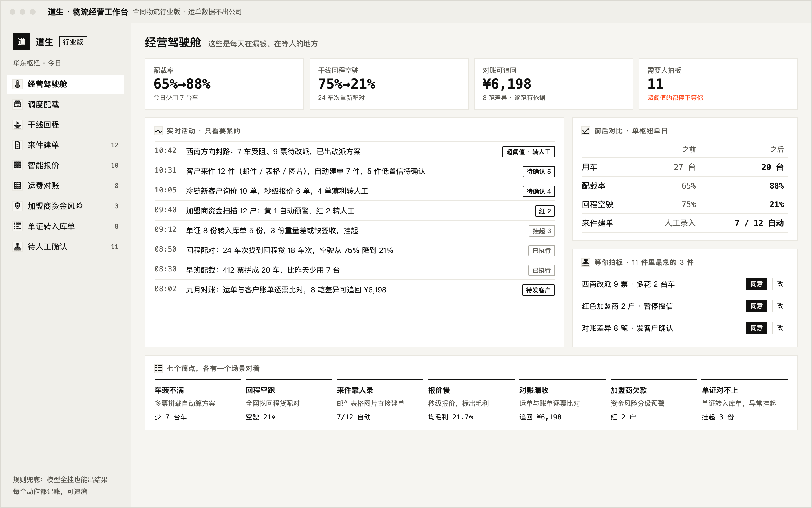Go to 智能报价 menu item
The height and width of the screenshot is (508, 812).
coord(66,165)
